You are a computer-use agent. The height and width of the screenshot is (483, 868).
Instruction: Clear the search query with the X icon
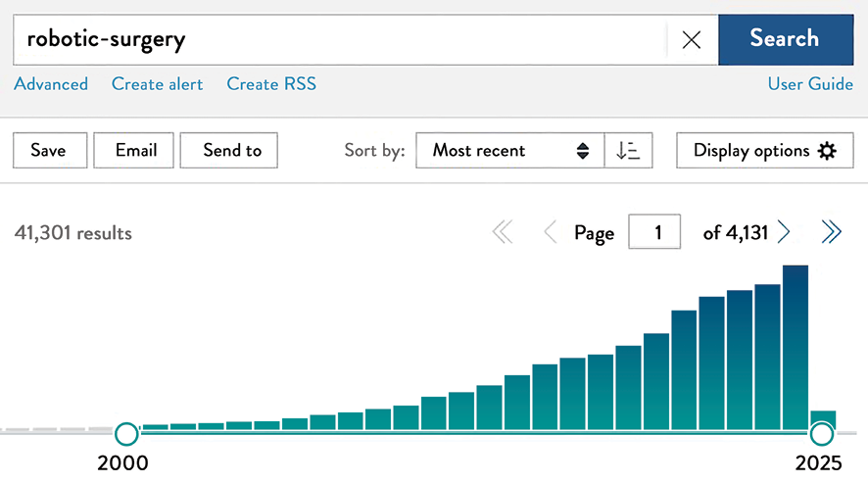point(692,40)
